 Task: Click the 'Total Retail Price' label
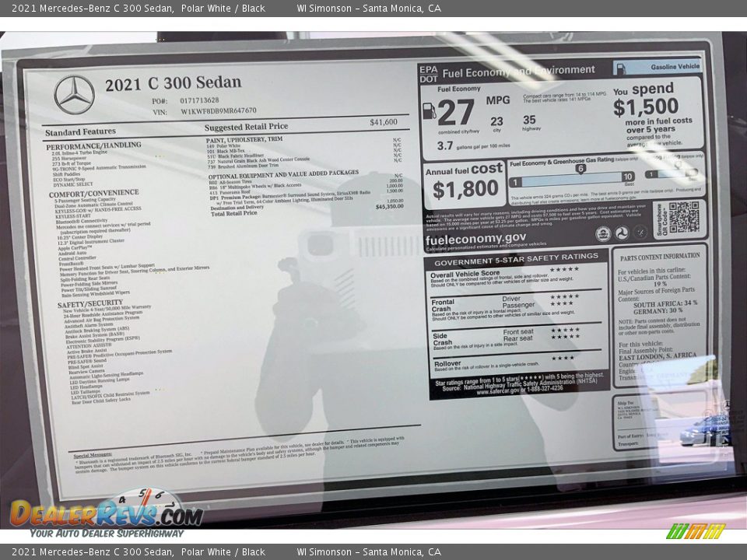click(234, 213)
